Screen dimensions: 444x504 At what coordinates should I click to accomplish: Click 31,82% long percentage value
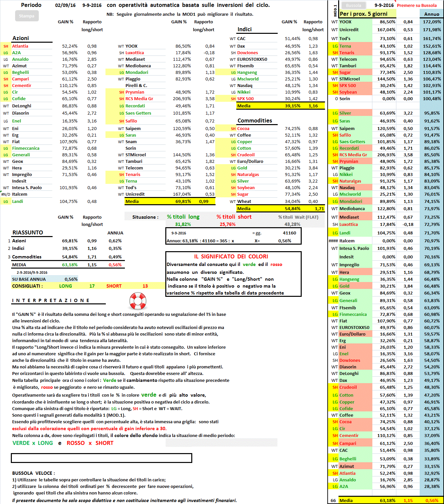click(183, 224)
